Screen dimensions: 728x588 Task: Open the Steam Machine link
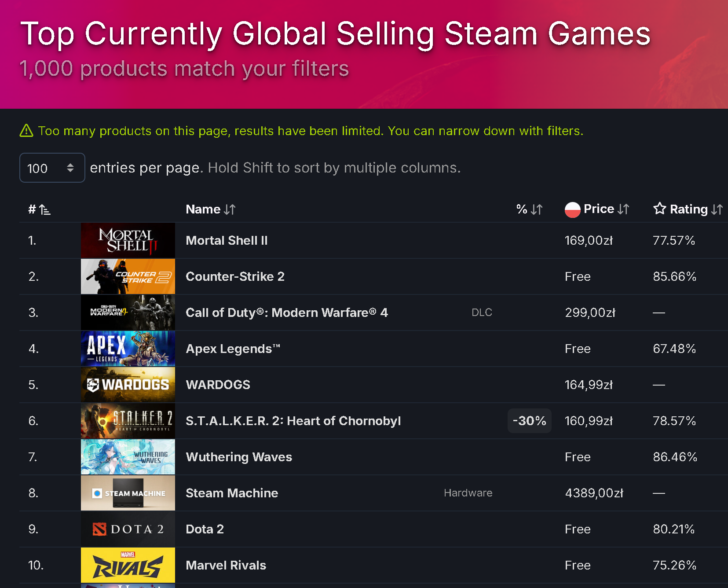(232, 493)
